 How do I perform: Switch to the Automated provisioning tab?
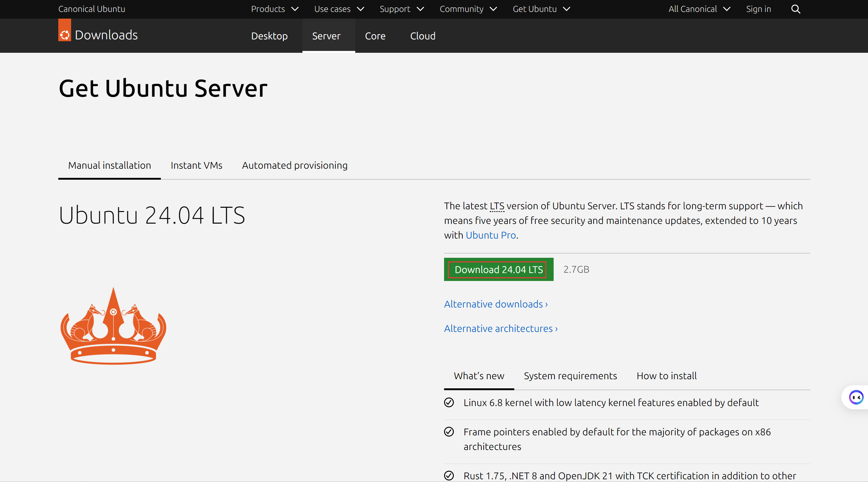(295, 165)
